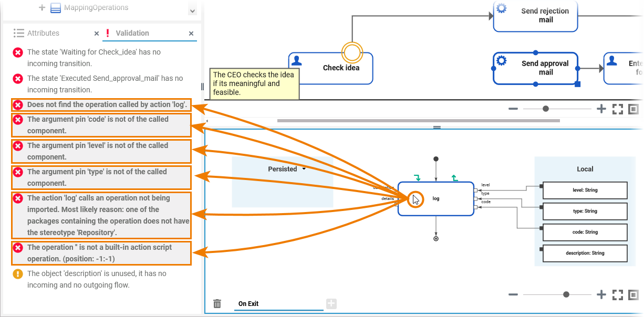Open the Persisted dropdown arrow
644x317 pixels.
304,169
